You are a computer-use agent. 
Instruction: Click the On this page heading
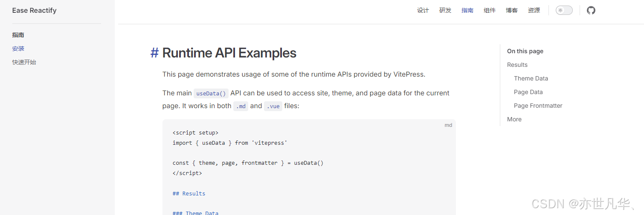pos(525,51)
